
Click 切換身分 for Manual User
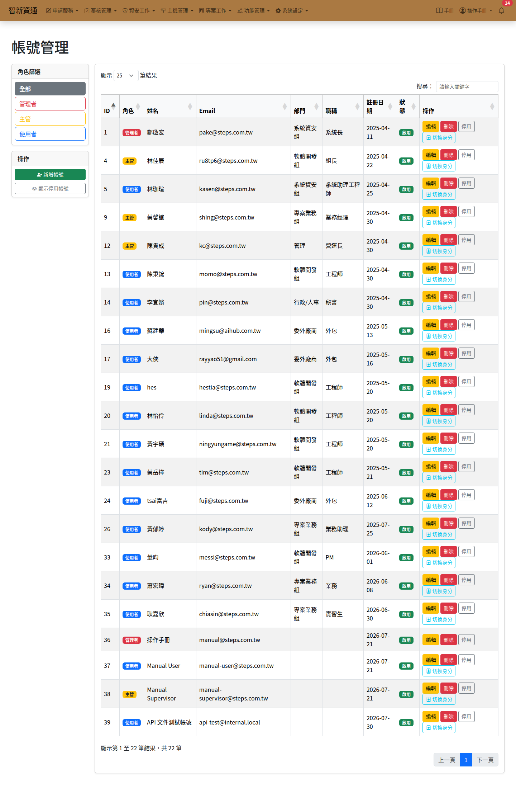tap(439, 671)
